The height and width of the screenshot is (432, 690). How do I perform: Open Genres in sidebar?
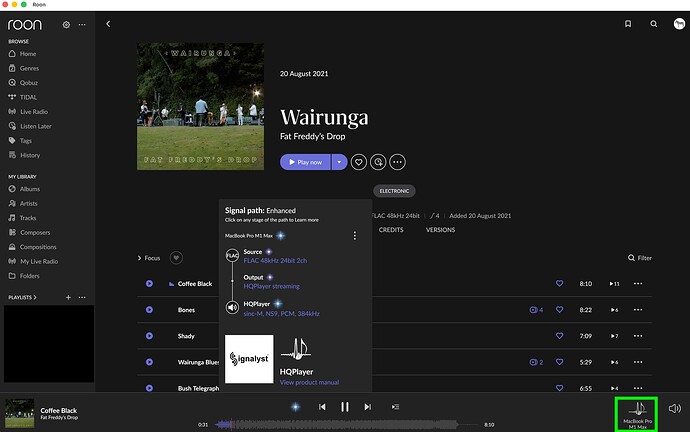[x=24, y=68]
